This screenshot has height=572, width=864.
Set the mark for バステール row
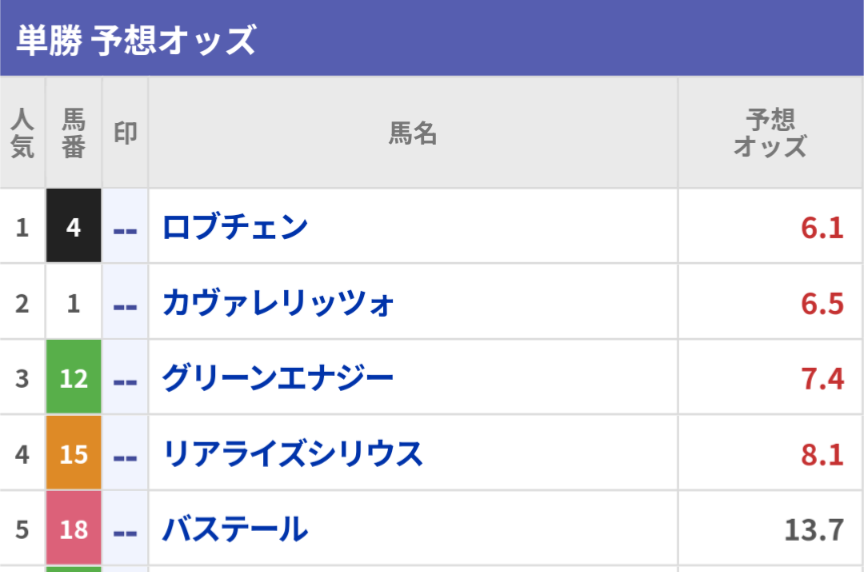(125, 530)
